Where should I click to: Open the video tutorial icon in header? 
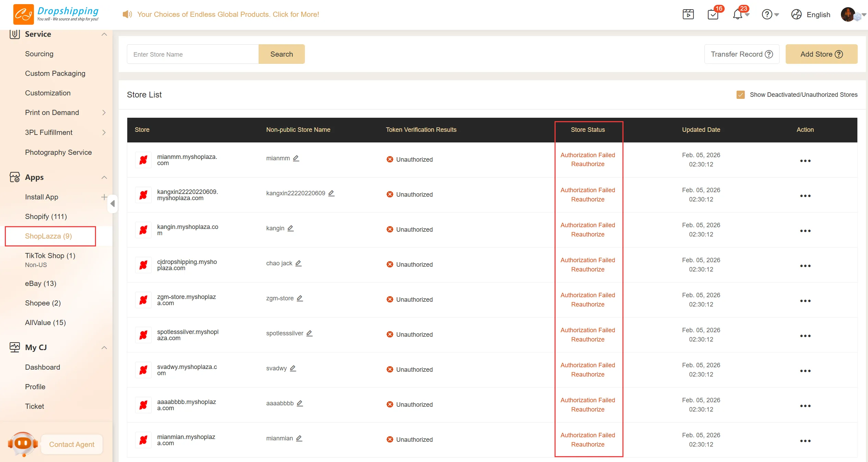click(x=688, y=14)
